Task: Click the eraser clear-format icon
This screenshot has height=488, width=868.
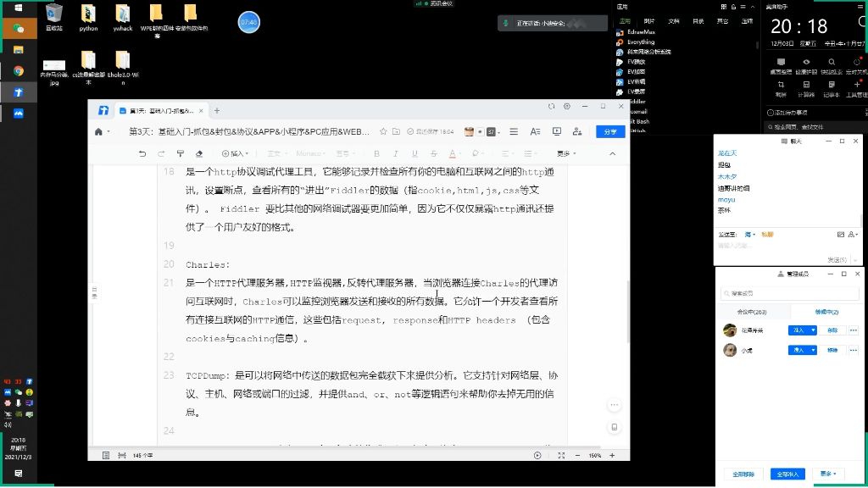Action: click(199, 153)
